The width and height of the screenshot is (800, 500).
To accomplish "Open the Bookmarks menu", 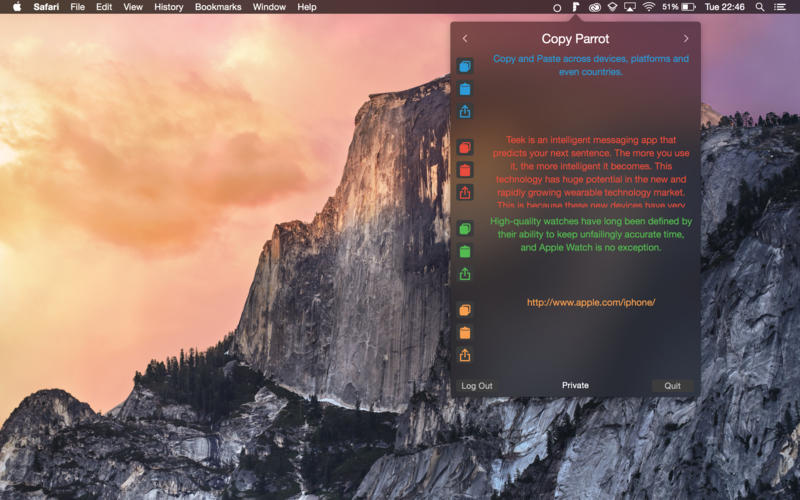I will [x=218, y=7].
